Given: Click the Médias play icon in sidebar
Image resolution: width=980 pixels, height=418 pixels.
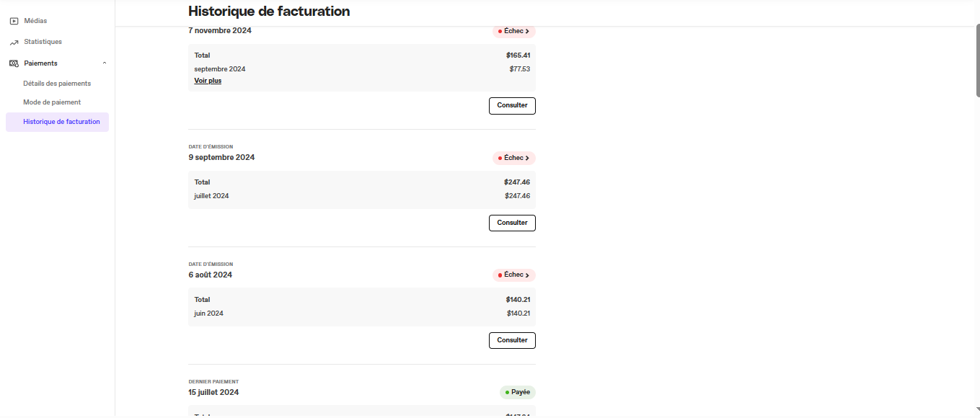Looking at the screenshot, I should coord(14,21).
